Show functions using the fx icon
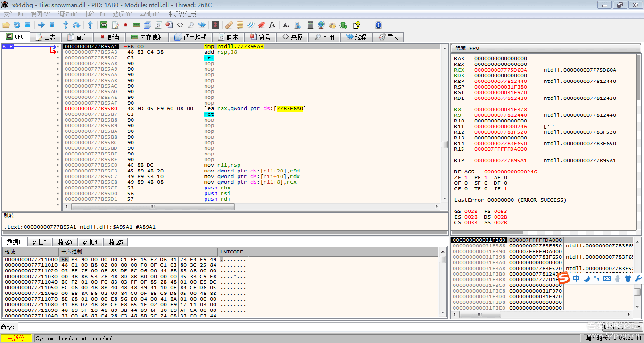 tap(272, 25)
